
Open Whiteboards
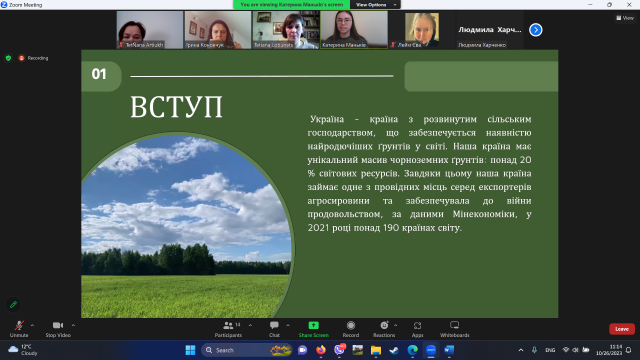point(454,329)
